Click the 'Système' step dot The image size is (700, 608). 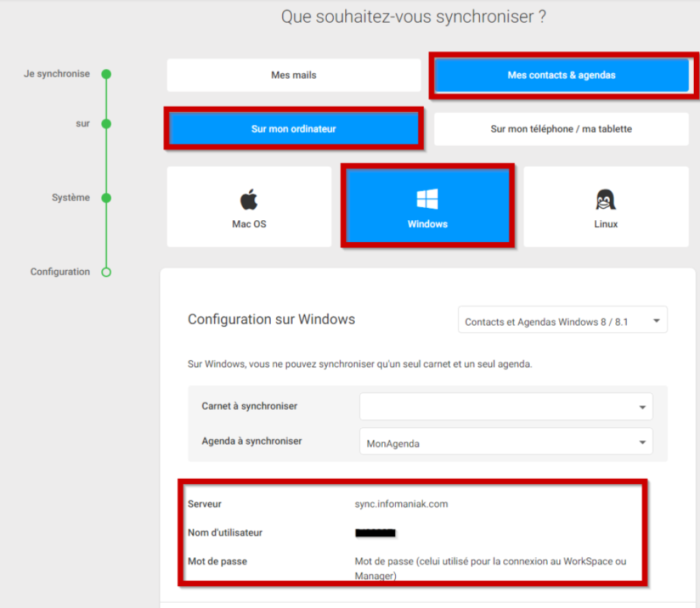[x=106, y=198]
